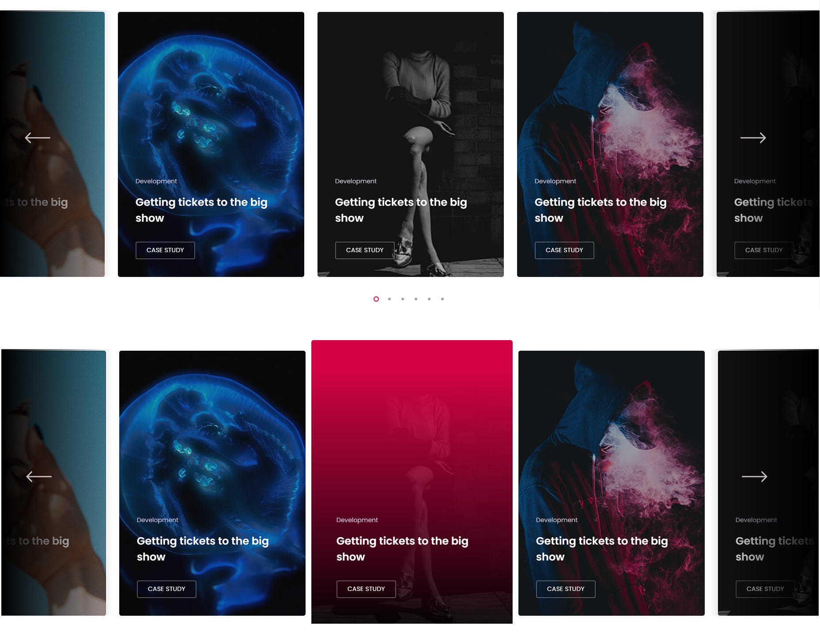Select the second pagination dot

tap(389, 299)
